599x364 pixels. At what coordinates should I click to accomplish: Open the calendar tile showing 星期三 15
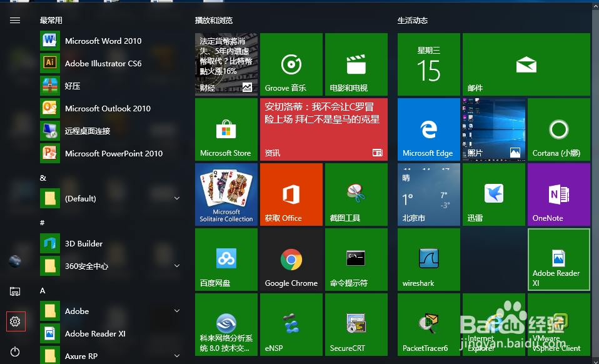pyautogui.click(x=429, y=64)
